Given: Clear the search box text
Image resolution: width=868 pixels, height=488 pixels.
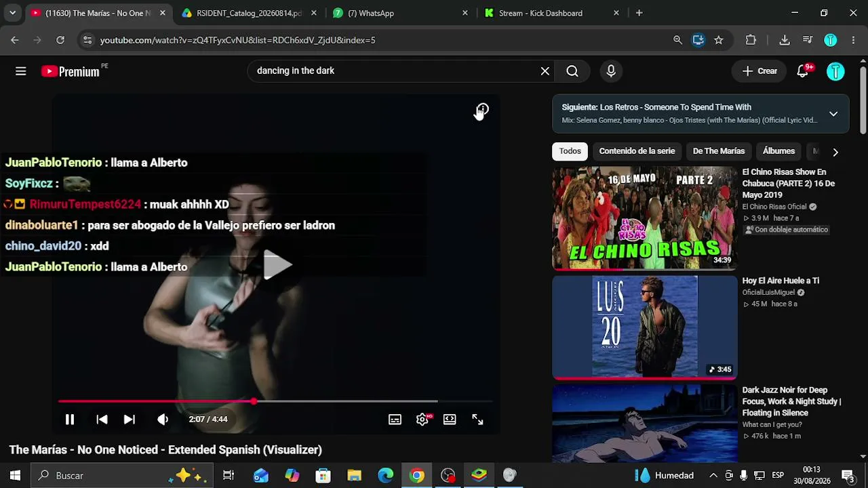Looking at the screenshot, I should point(545,71).
